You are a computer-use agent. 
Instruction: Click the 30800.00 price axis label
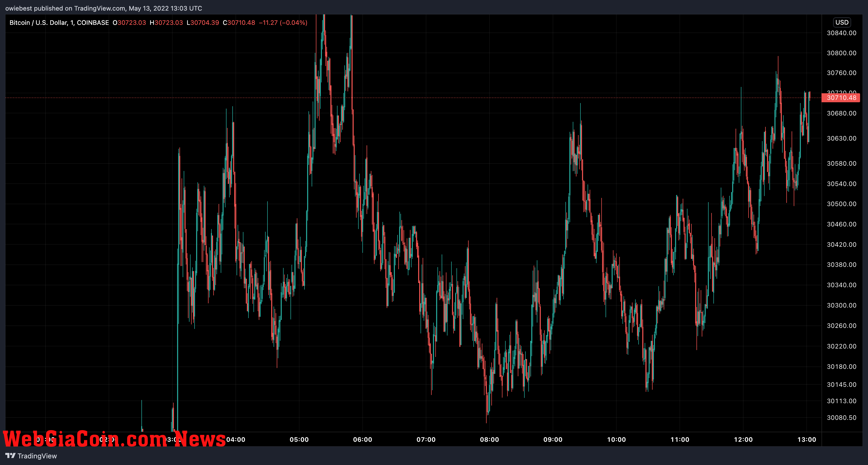coord(841,53)
